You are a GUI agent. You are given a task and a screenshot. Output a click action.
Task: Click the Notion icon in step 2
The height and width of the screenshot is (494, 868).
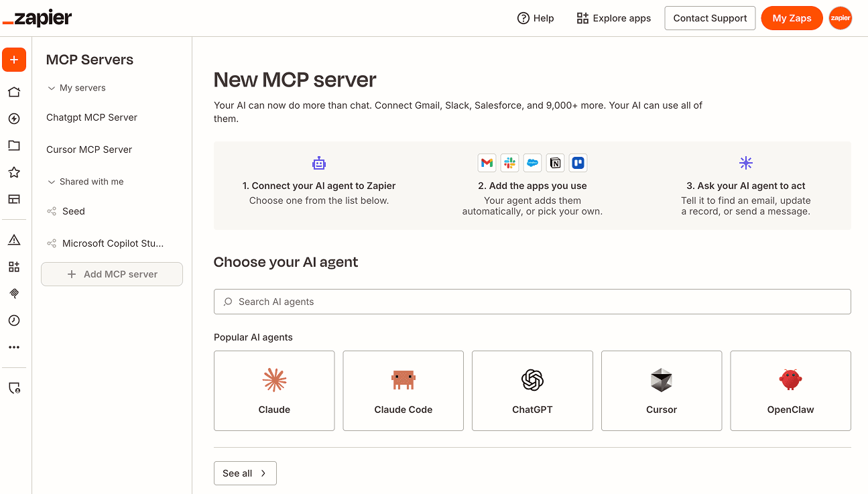pos(555,163)
